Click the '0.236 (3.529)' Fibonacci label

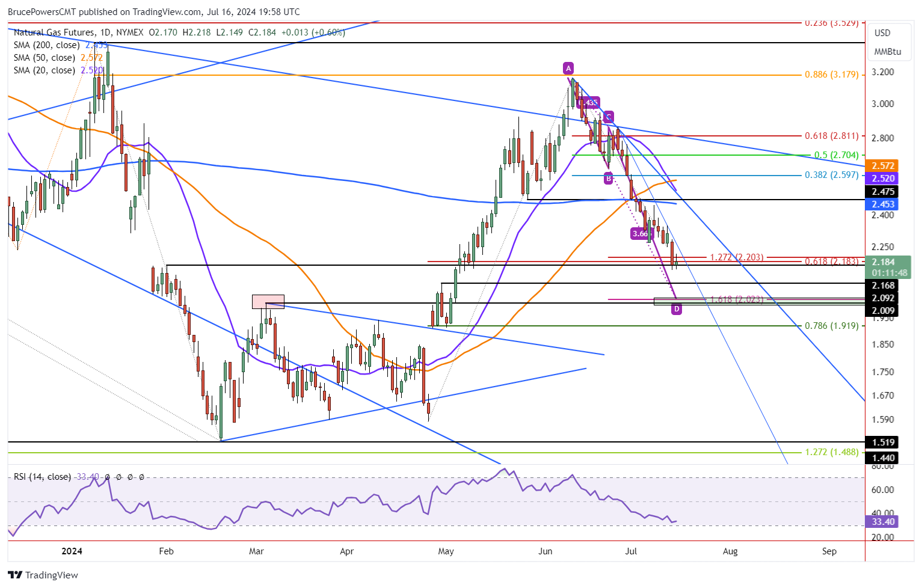click(x=832, y=23)
